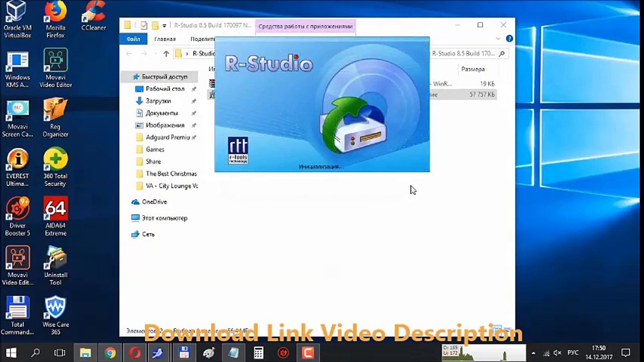The height and width of the screenshot is (362, 644).
Task: Launch Mozilla Firefox from the desktop
Action: click(55, 20)
